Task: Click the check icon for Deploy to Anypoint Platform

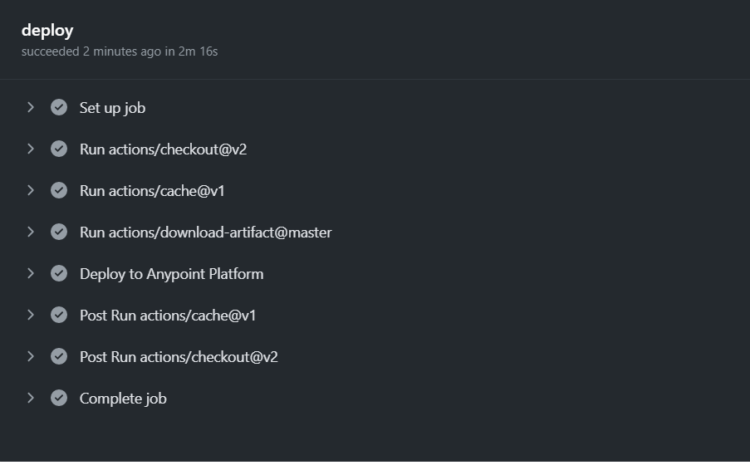Action: click(59, 273)
